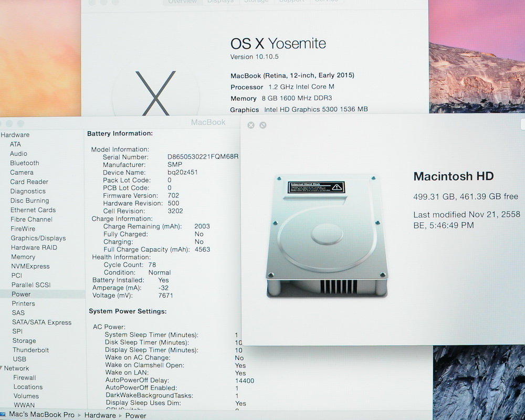This screenshot has width=525, height=420.
Task: Select Network category in sidebar
Action: tap(16, 368)
